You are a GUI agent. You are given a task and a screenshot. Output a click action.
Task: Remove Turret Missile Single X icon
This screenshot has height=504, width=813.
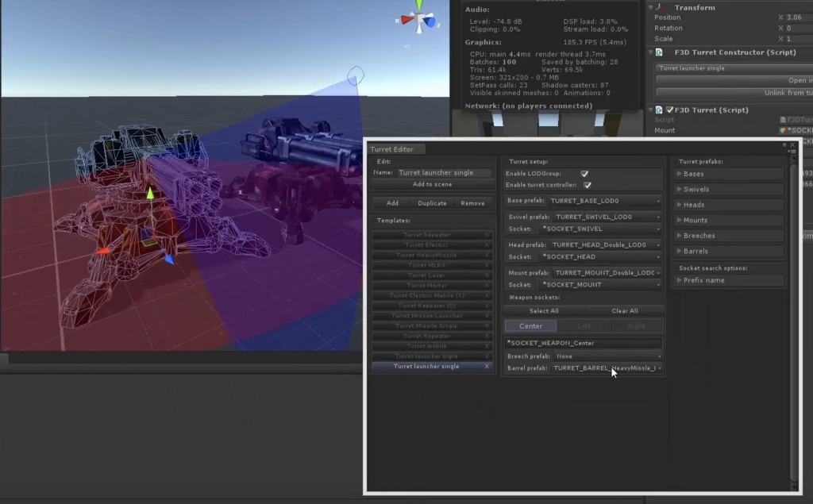pos(487,326)
